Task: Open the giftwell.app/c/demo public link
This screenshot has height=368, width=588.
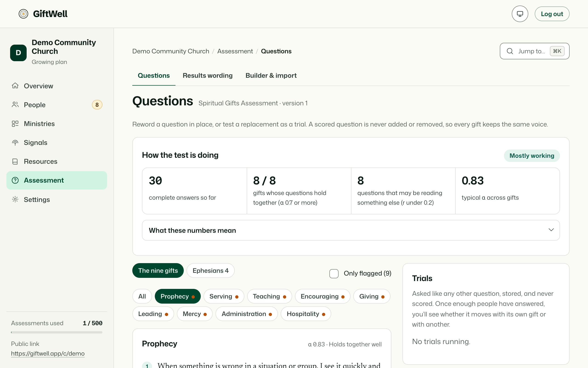Action: (x=48, y=354)
